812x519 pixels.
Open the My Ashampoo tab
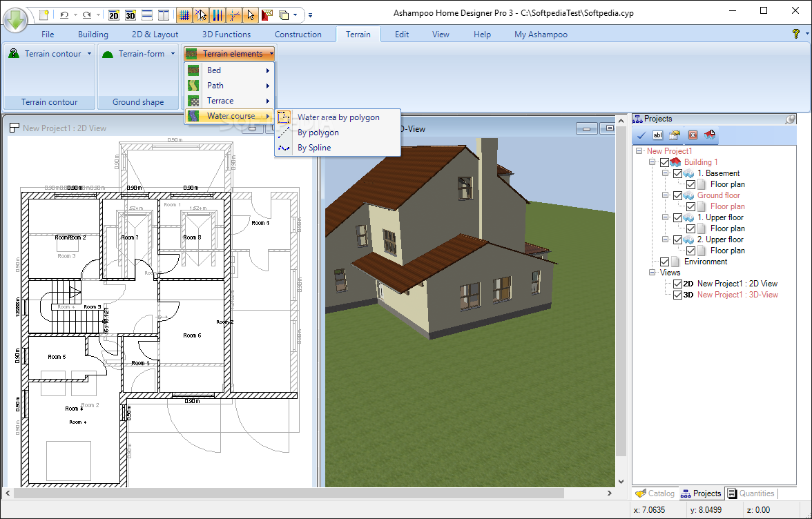pos(541,34)
